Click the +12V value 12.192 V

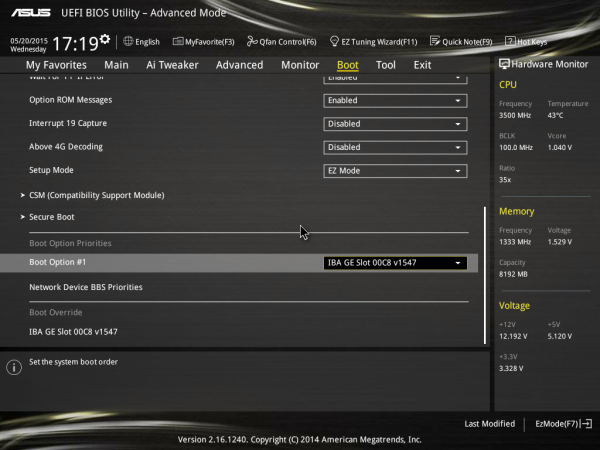tap(513, 336)
